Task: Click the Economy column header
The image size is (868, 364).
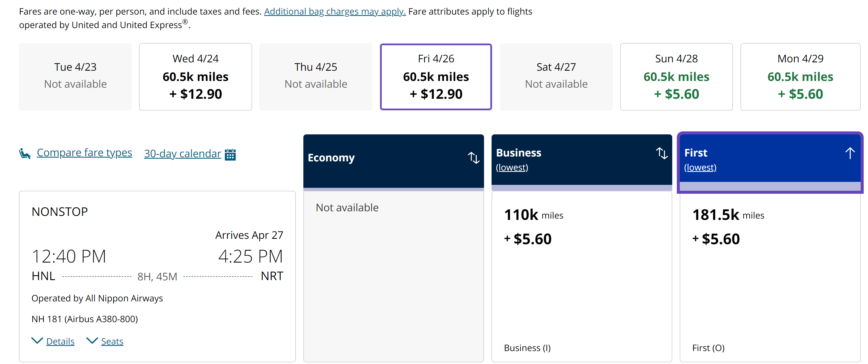Action: 393,161
